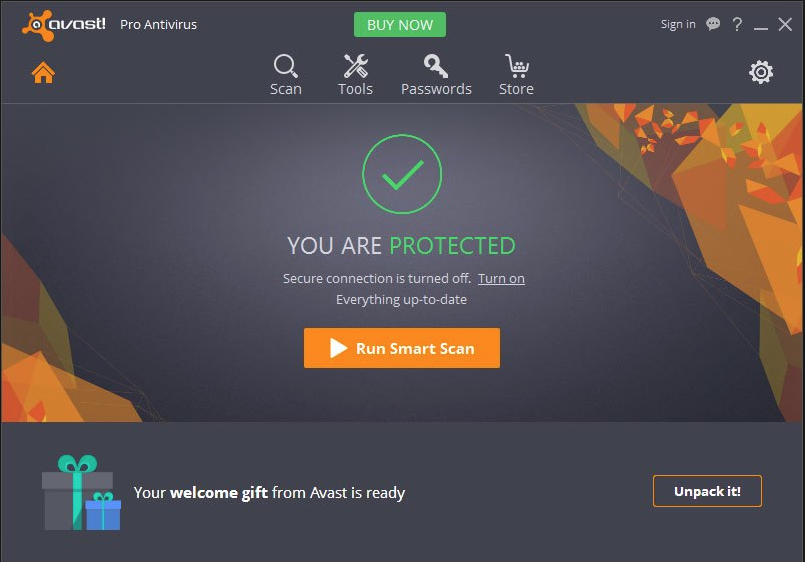Screen dimensions: 805x562
Task: Start the Run Smart Scan button
Action: point(402,348)
